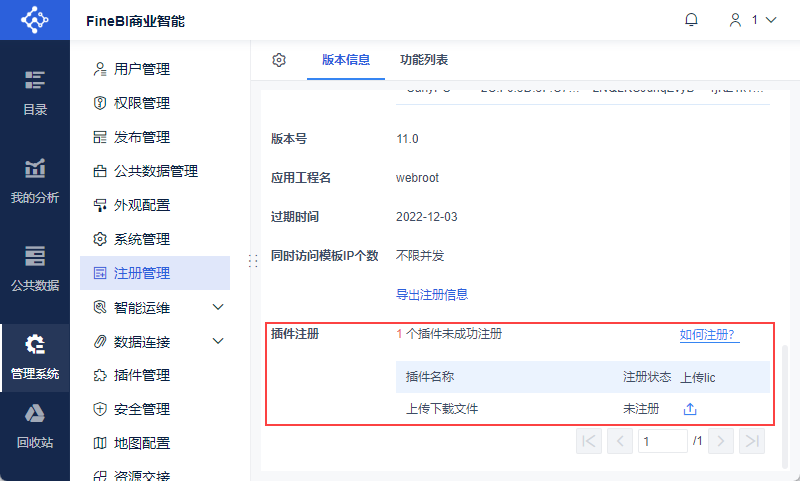Image resolution: width=800 pixels, height=481 pixels.
Task: Click the 发布管理 icon
Action: tap(100, 137)
